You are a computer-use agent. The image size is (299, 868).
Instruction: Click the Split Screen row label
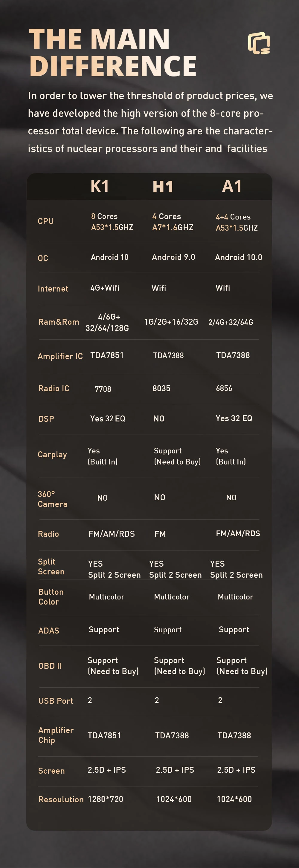[x=51, y=566]
